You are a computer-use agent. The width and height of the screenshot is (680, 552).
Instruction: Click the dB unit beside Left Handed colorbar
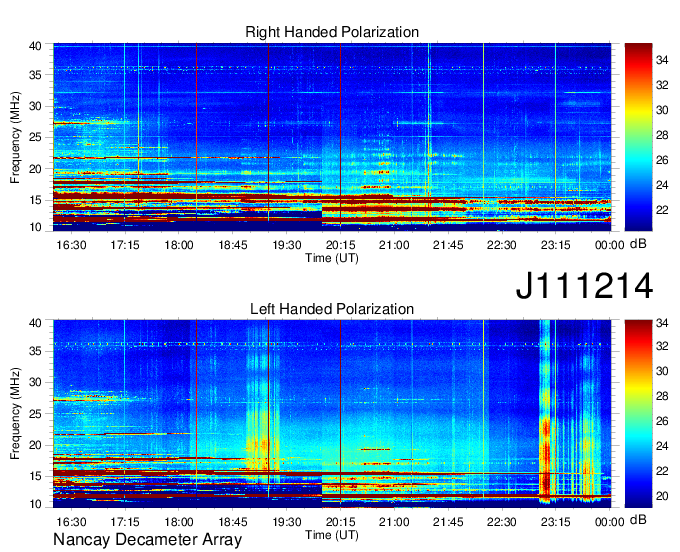(x=638, y=520)
